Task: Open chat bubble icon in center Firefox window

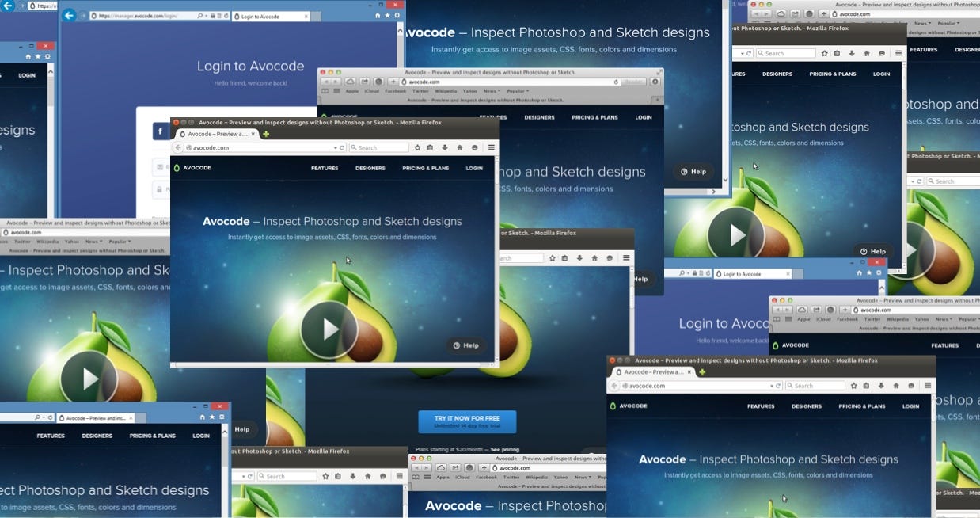Action: click(x=475, y=147)
